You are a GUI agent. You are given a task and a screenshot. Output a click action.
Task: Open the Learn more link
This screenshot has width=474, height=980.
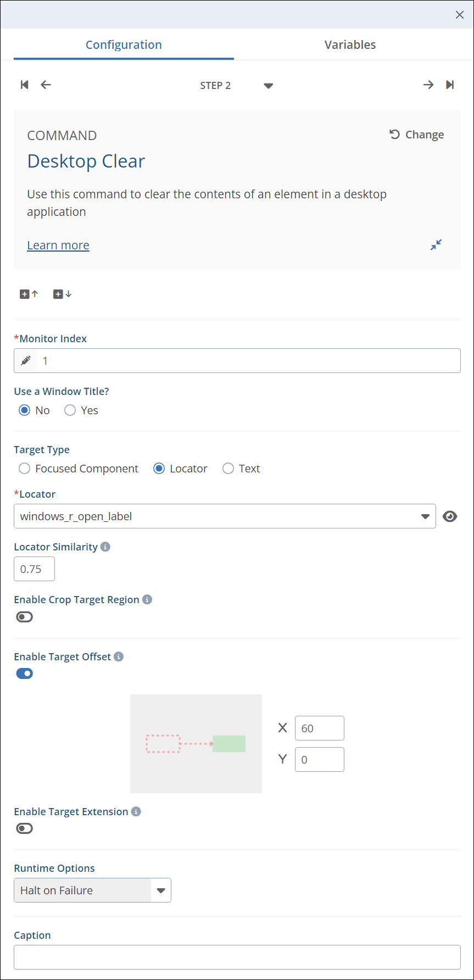(x=58, y=245)
